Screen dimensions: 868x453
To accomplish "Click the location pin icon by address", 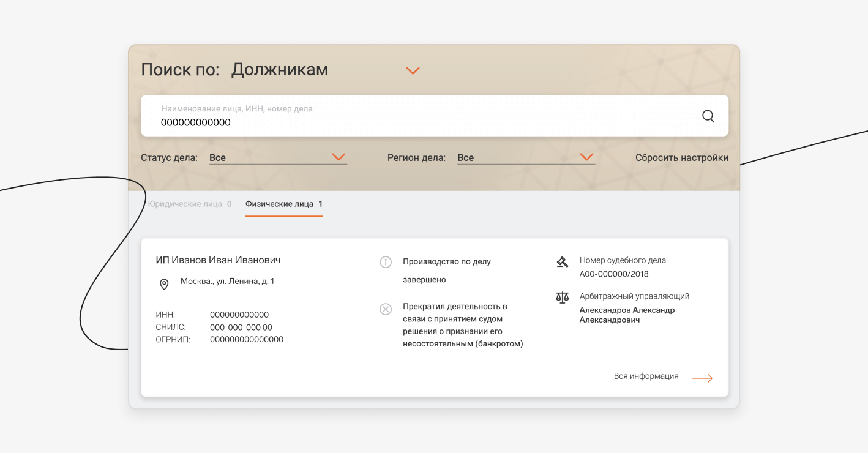I will (164, 284).
